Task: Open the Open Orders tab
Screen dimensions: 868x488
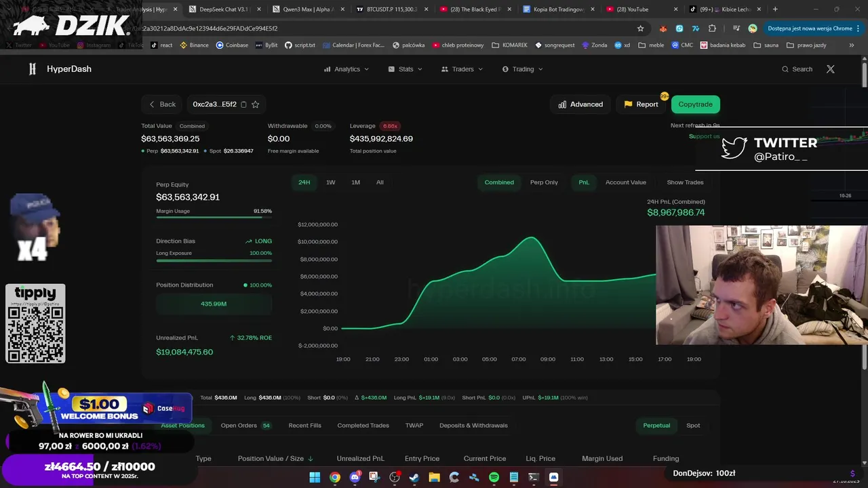Action: pos(245,426)
